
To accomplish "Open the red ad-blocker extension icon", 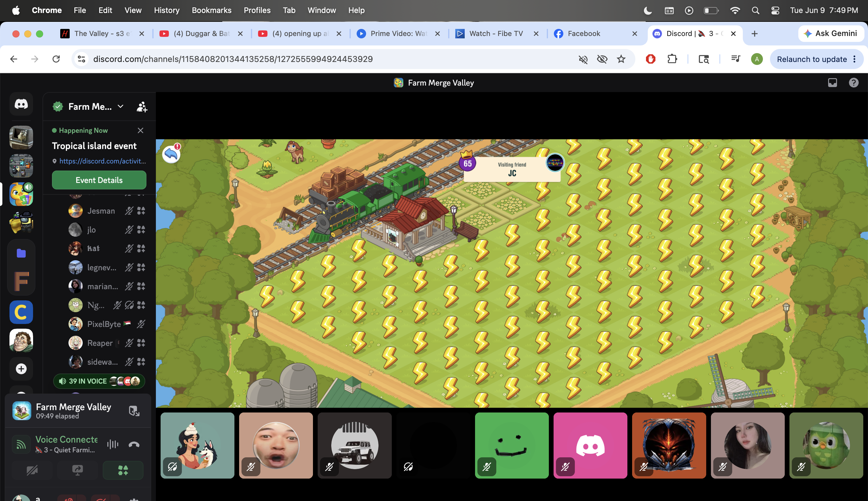I will tap(650, 59).
